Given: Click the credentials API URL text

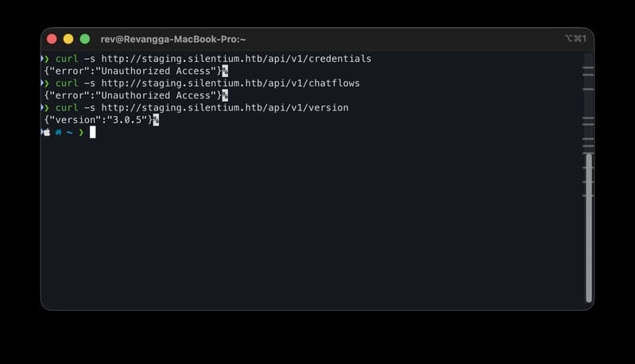Looking at the screenshot, I should pos(236,59).
